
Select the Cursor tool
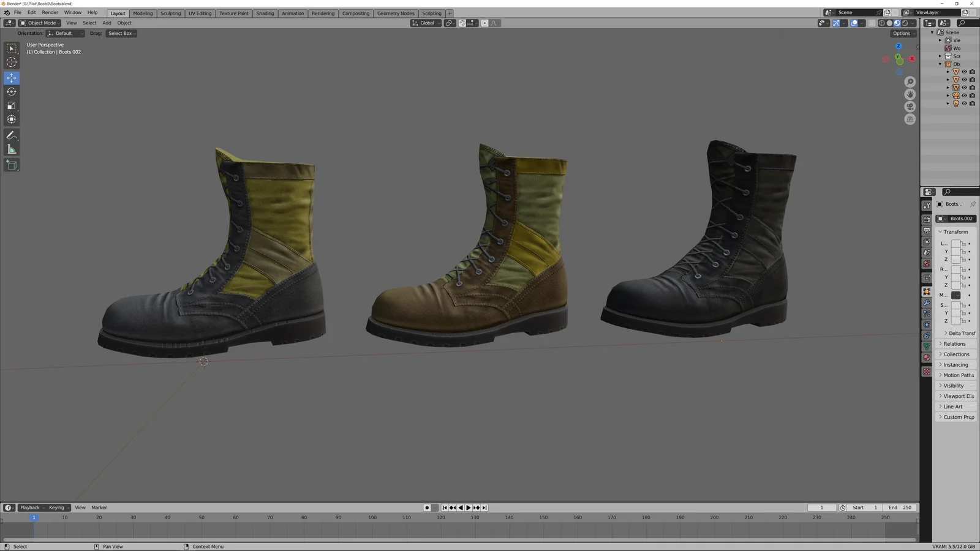pos(11,62)
